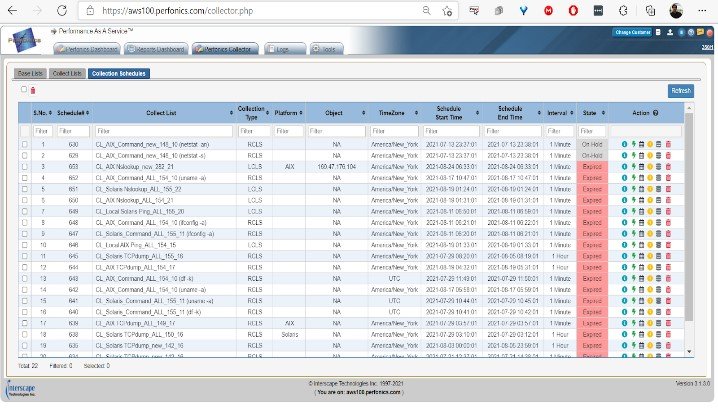Viewport: 718px width, 408px height.
Task: Switch to the Base Lists tab
Action: click(x=29, y=73)
